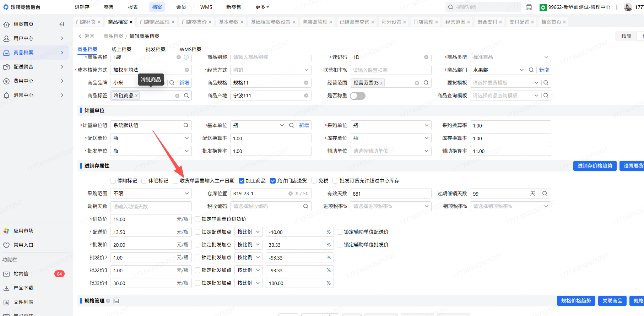Click 返回 to go back

[86, 36]
